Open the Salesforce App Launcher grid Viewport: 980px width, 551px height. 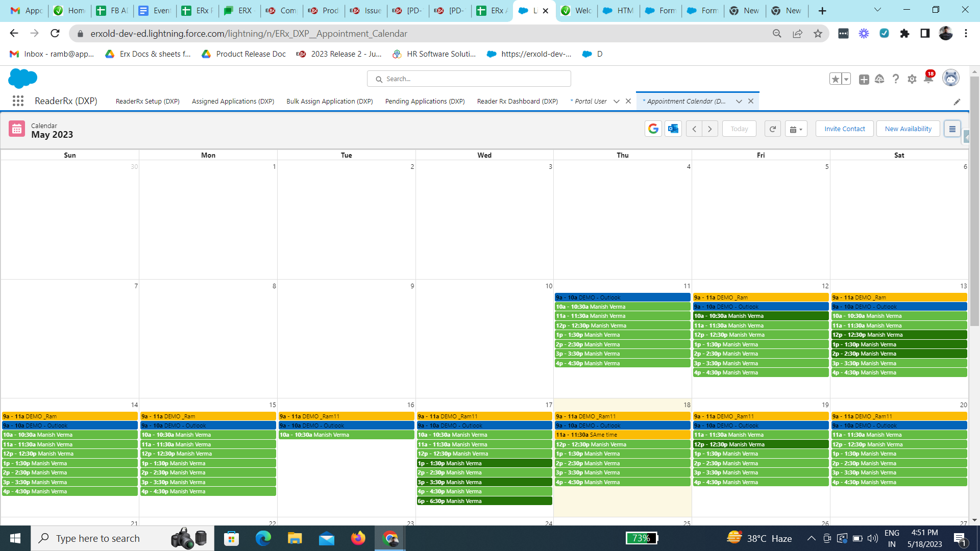click(x=18, y=101)
